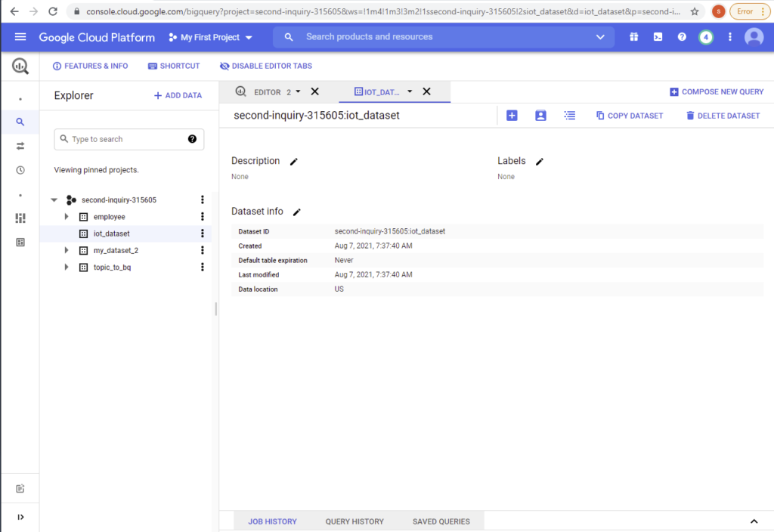Click the list details icon in dataset toolbar
Viewport: 774px width, 532px height.
[x=570, y=116]
